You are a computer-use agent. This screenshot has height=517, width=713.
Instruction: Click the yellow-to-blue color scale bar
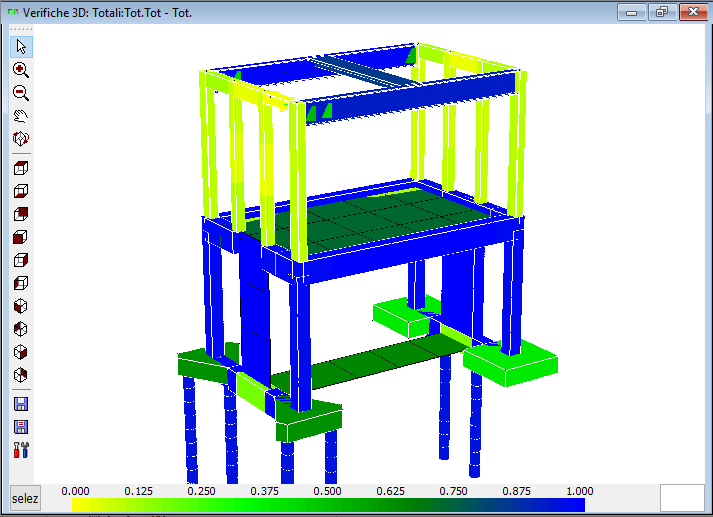coord(328,505)
